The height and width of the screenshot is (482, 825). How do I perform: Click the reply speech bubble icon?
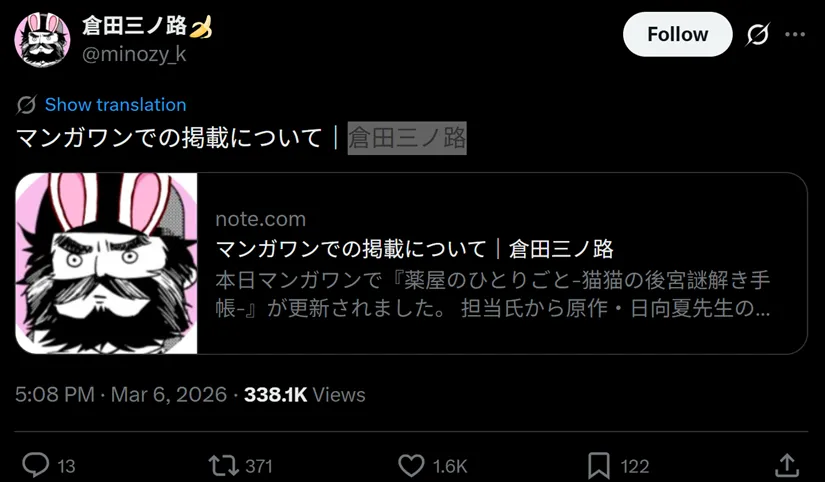coord(35,465)
